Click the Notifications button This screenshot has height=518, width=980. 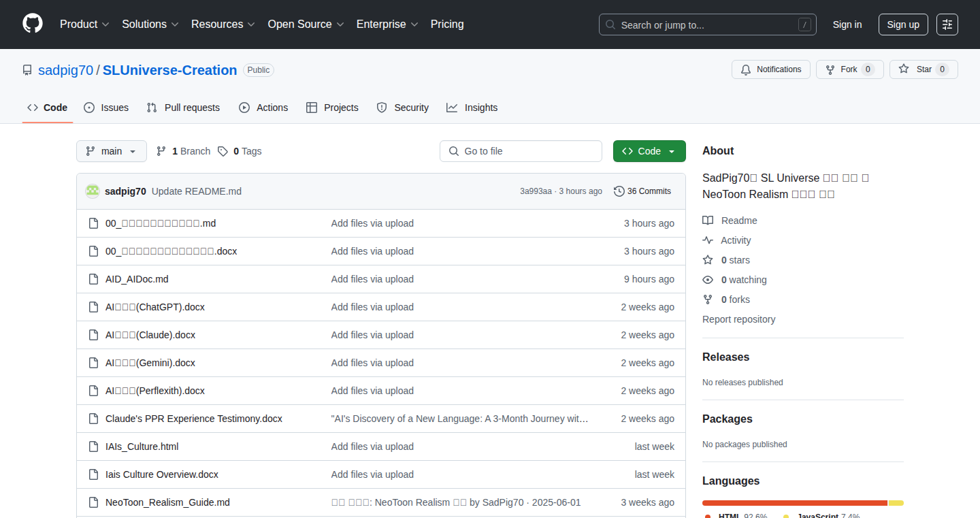[x=771, y=69]
